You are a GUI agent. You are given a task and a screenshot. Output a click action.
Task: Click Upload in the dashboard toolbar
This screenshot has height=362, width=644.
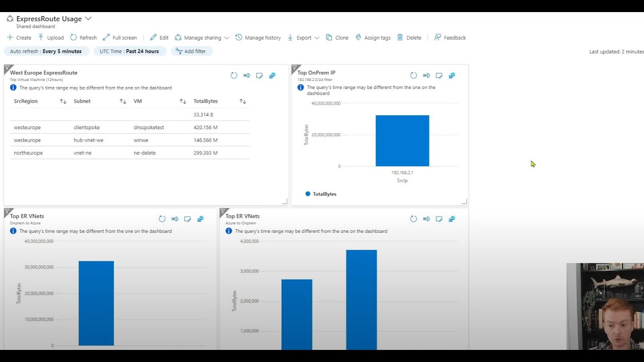[x=51, y=38]
